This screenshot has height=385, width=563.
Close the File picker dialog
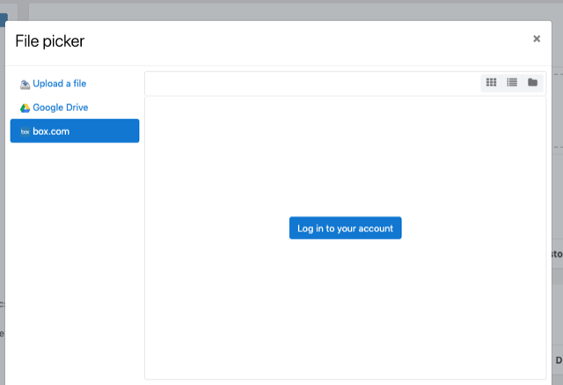(x=536, y=39)
